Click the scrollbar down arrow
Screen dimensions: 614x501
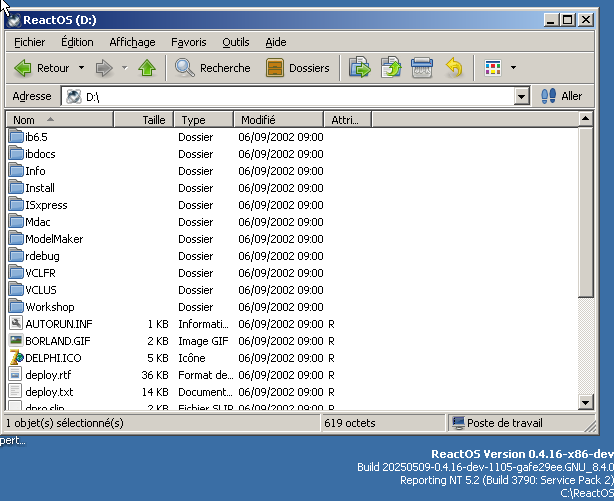(x=585, y=402)
